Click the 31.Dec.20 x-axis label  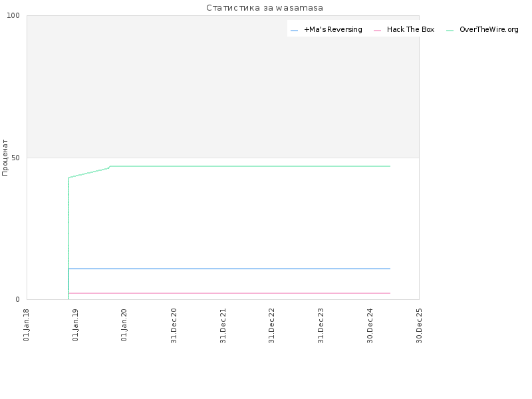(174, 325)
